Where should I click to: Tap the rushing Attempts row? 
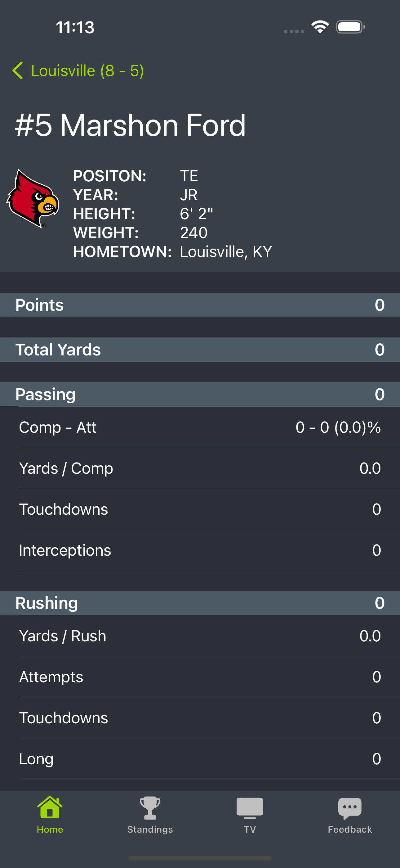200,676
